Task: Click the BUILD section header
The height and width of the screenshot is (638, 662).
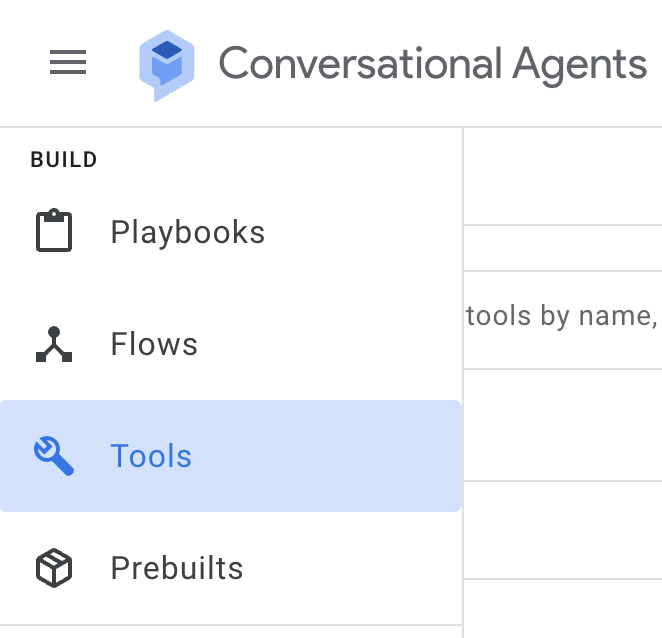Action: pyautogui.click(x=64, y=160)
